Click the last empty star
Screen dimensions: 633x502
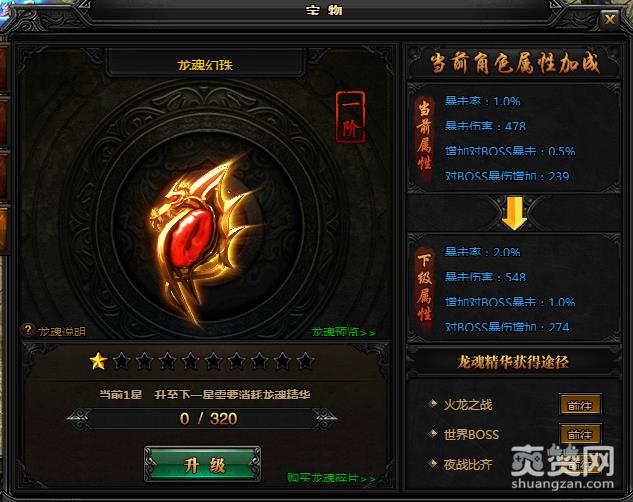tap(306, 361)
